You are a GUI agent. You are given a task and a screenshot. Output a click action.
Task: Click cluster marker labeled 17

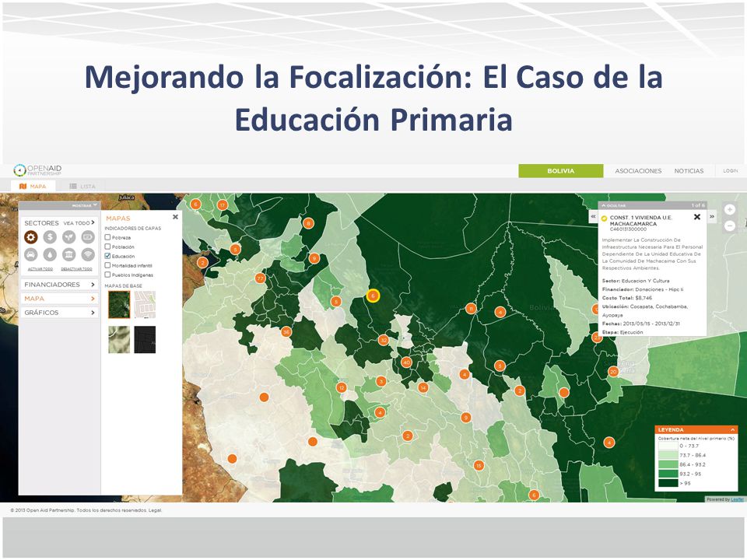222,205
